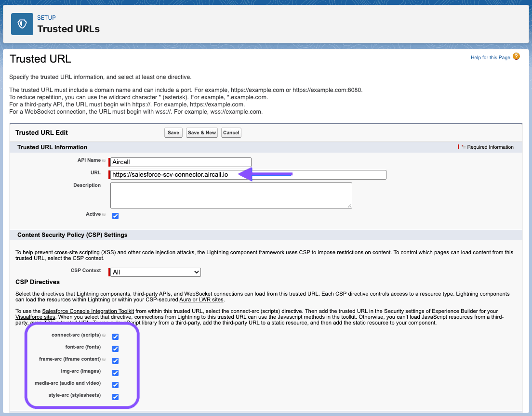
Task: Click the Save button
Action: [x=173, y=132]
